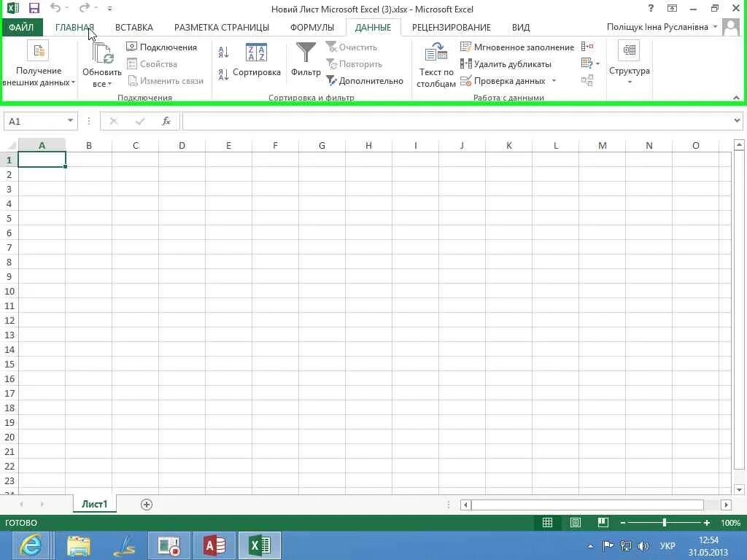Switch to Normal view in status bar
The height and width of the screenshot is (560, 747).
click(x=547, y=523)
